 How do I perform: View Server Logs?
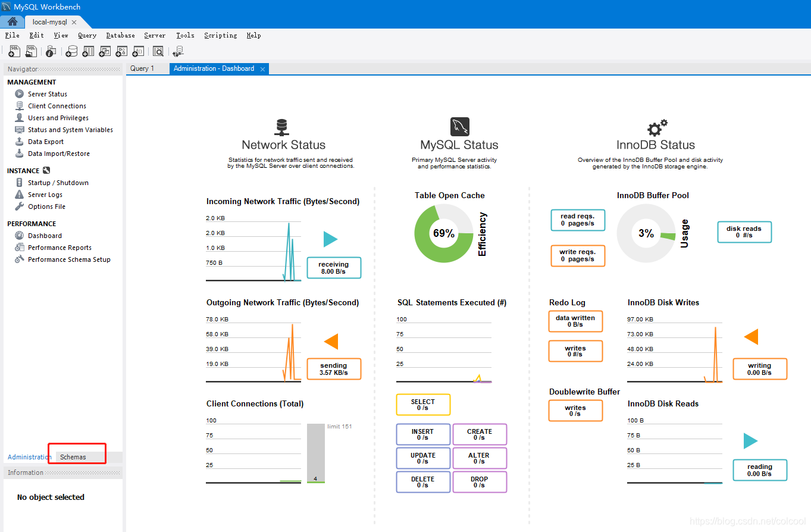click(45, 195)
